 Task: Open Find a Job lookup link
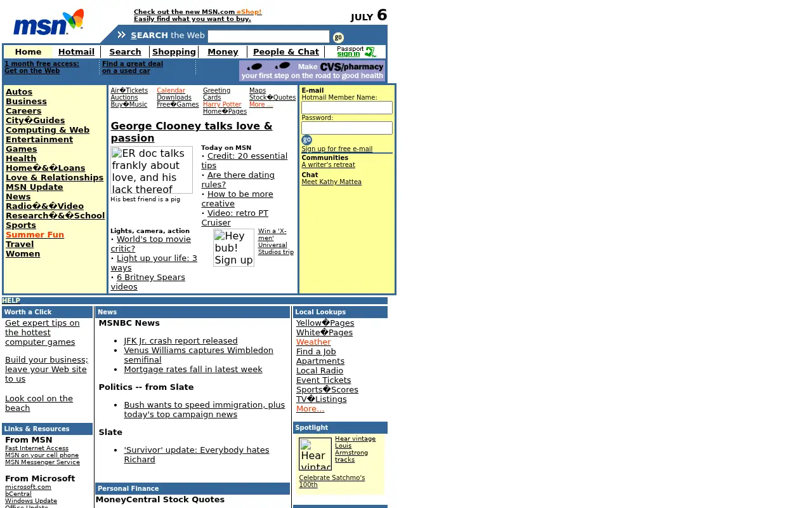(316, 352)
